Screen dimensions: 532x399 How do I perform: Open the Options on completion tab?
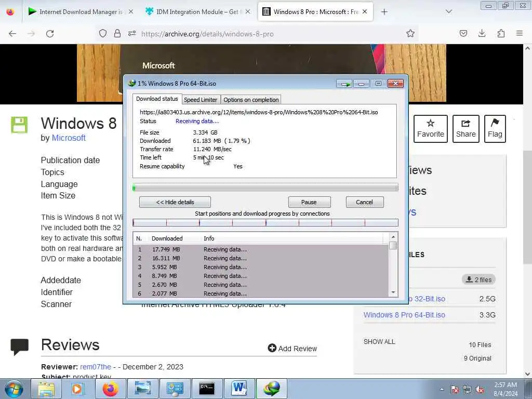(251, 100)
